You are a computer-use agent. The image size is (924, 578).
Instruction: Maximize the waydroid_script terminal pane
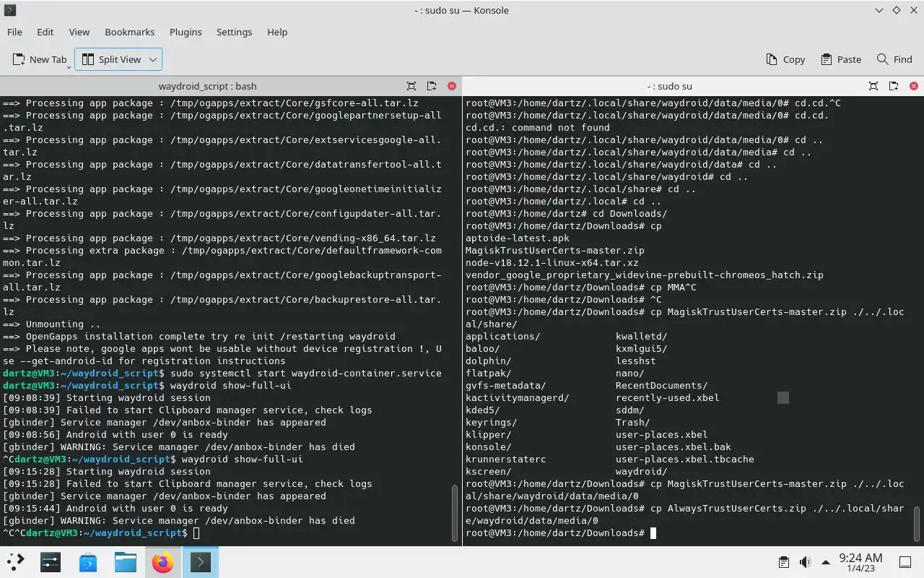pyautogui.click(x=411, y=86)
